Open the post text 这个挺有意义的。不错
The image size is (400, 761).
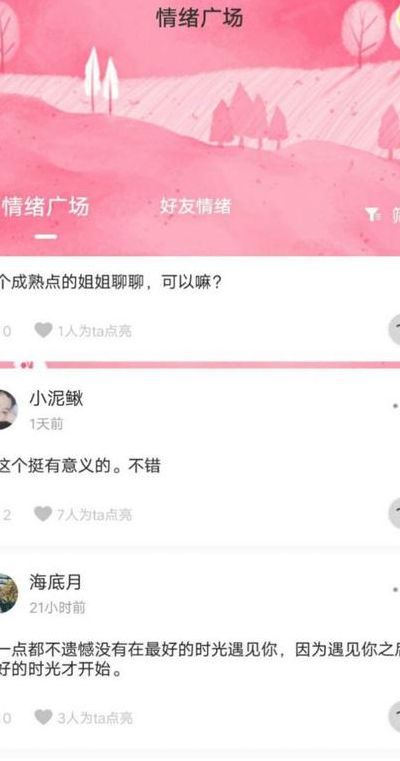pos(80,467)
